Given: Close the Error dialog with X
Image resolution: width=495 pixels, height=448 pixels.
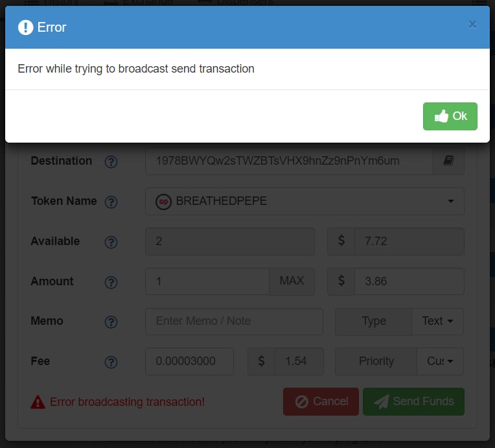Looking at the screenshot, I should point(472,25).
